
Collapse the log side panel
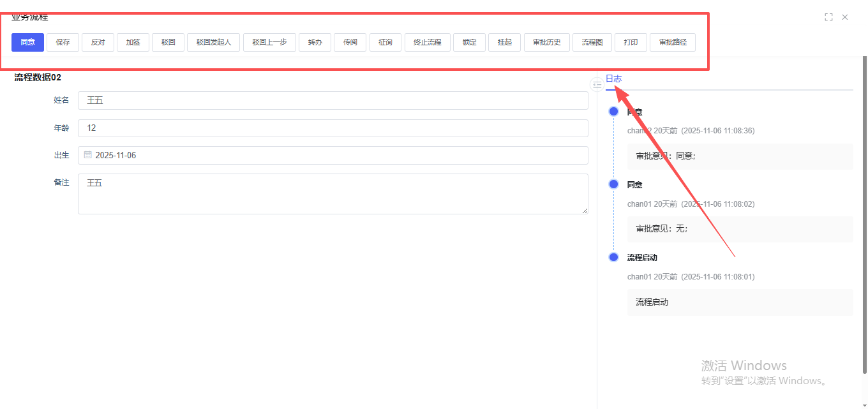pyautogui.click(x=597, y=84)
